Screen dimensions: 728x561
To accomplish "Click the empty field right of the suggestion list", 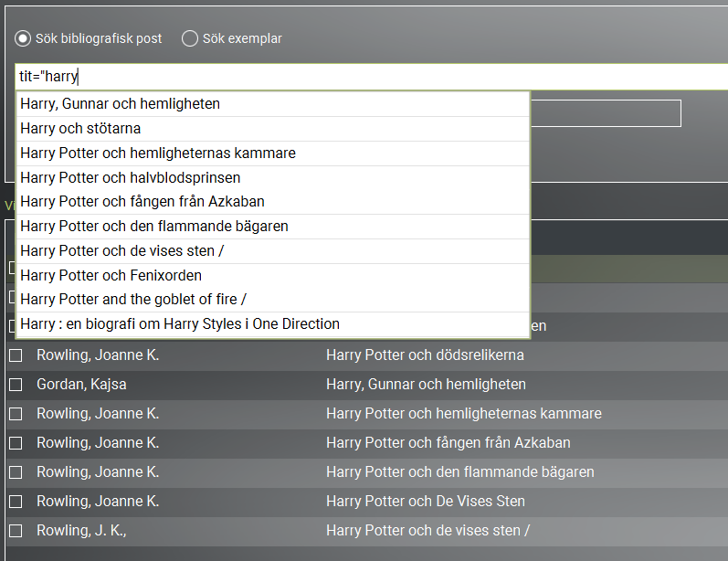I will (606, 113).
